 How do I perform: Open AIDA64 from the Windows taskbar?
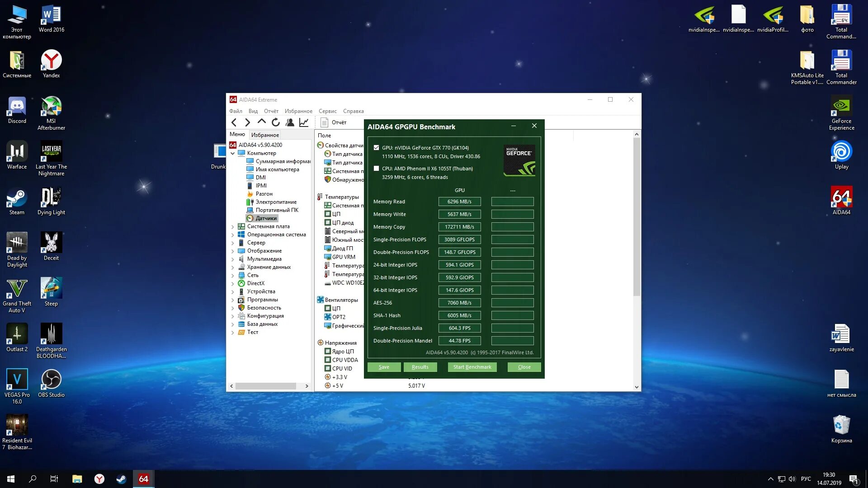[143, 479]
